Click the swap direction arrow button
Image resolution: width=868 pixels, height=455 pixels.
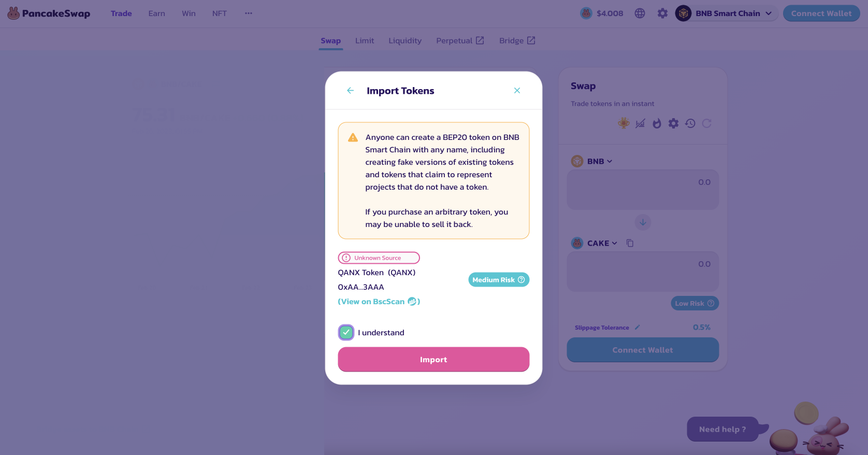[x=643, y=222]
